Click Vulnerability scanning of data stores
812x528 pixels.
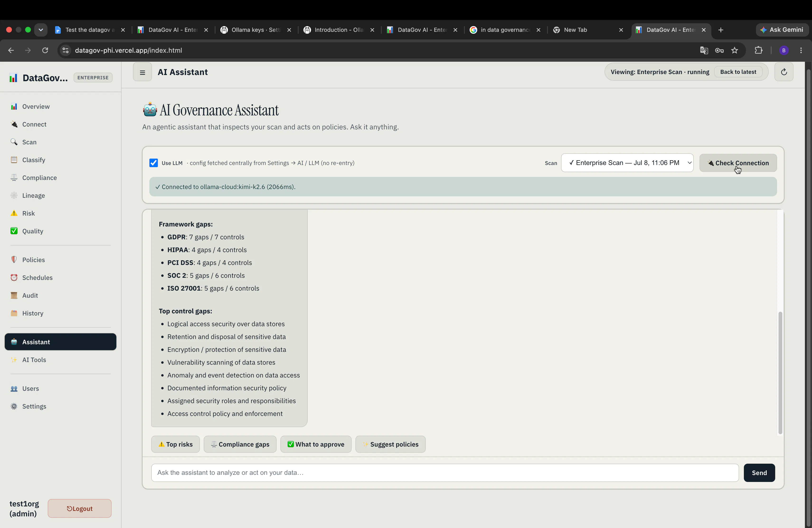pyautogui.click(x=221, y=362)
